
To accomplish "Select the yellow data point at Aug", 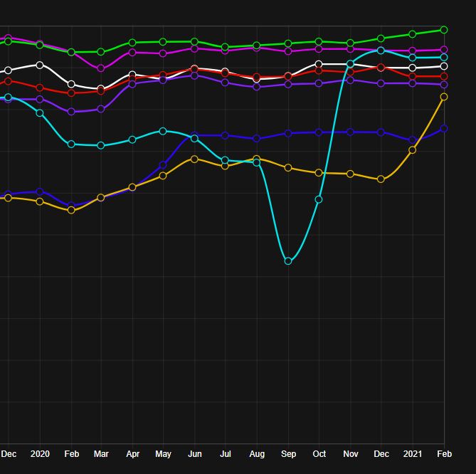I will click(x=257, y=159).
